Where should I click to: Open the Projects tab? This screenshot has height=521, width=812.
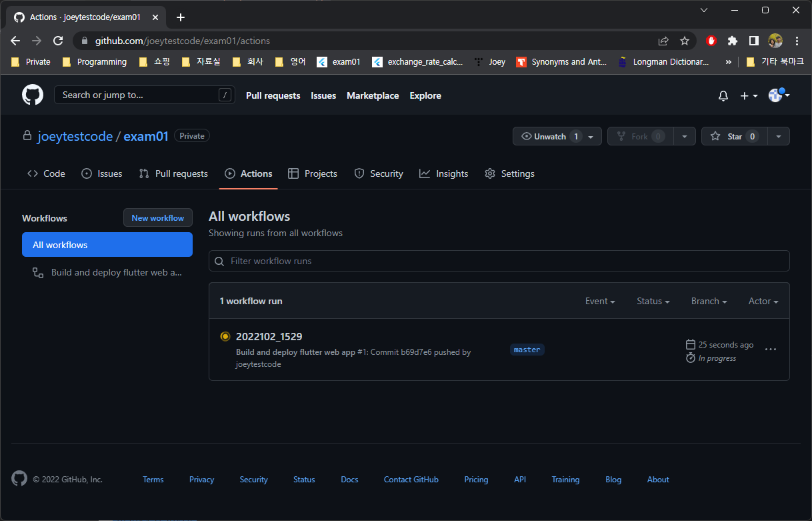[x=313, y=173]
